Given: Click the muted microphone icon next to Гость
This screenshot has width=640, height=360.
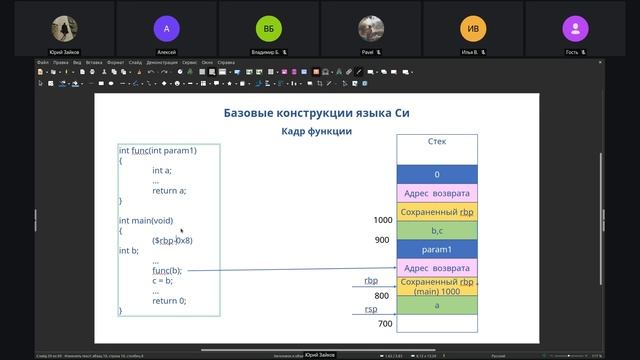Looking at the screenshot, I should pyautogui.click(x=584, y=52).
